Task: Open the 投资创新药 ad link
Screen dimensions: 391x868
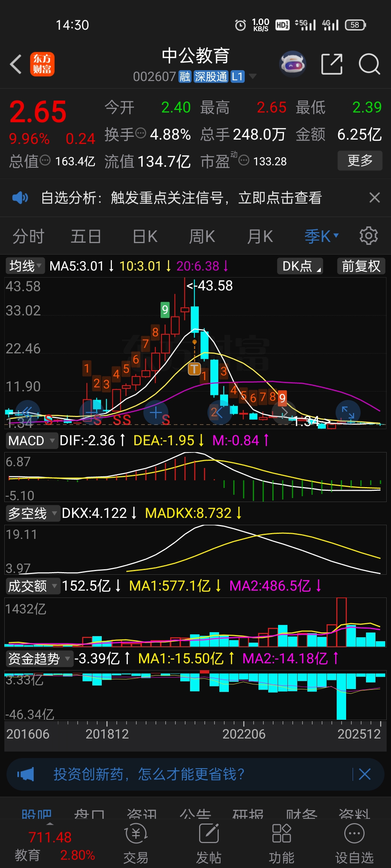Action: [149, 774]
